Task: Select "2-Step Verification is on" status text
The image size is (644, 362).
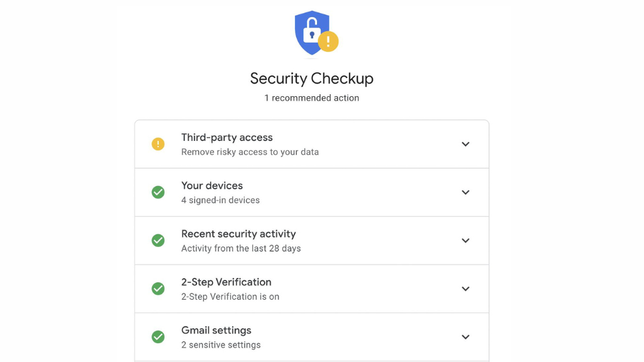Action: tap(230, 297)
